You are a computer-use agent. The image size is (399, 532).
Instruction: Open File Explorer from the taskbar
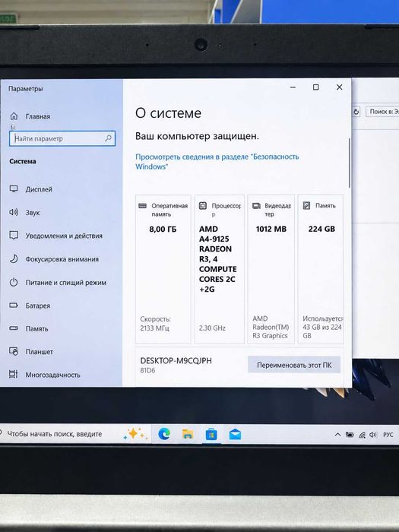[188, 434]
